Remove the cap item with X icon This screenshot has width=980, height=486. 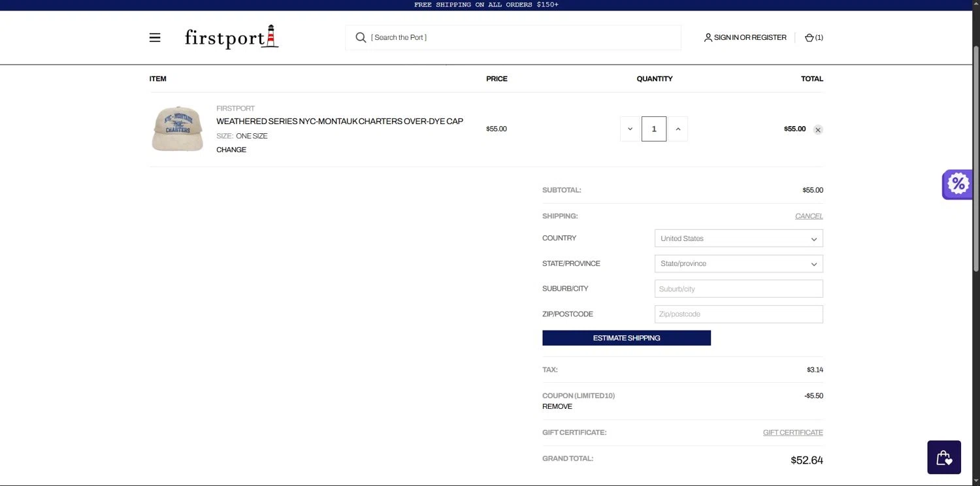818,129
